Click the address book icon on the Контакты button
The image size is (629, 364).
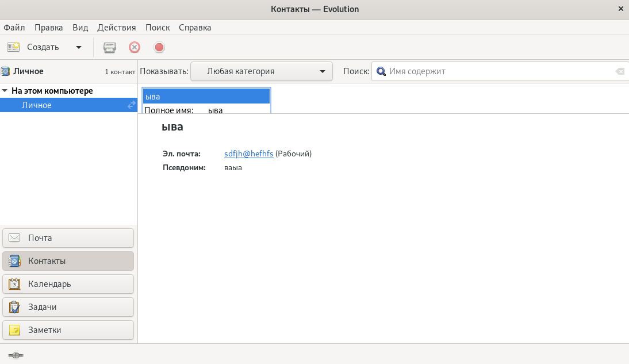[x=14, y=261]
